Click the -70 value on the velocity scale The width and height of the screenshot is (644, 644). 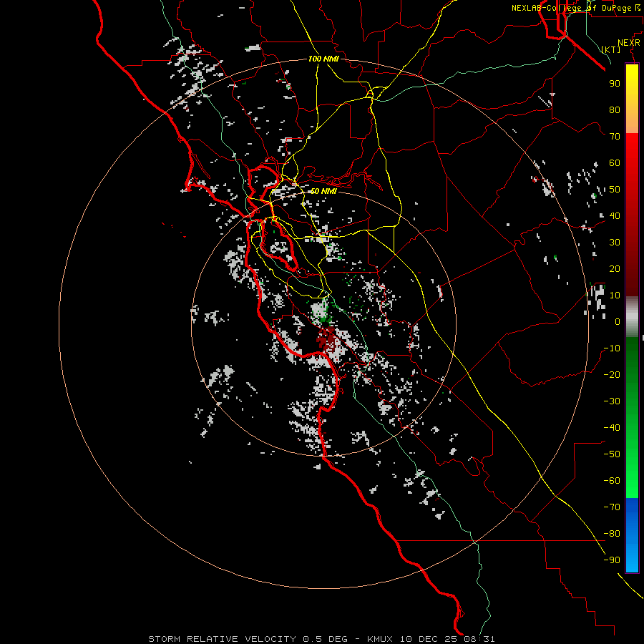click(x=612, y=507)
